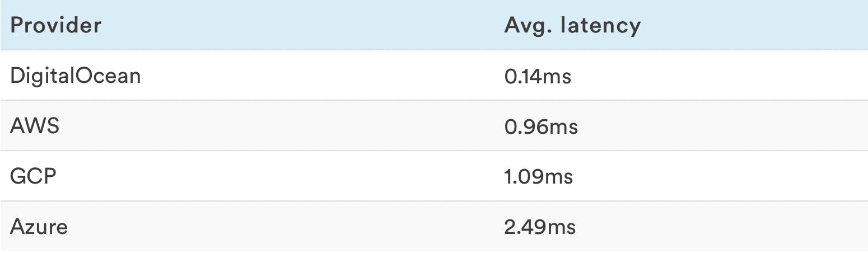The height and width of the screenshot is (253, 868).
Task: Select the GCP provider cell
Action: [x=34, y=176]
